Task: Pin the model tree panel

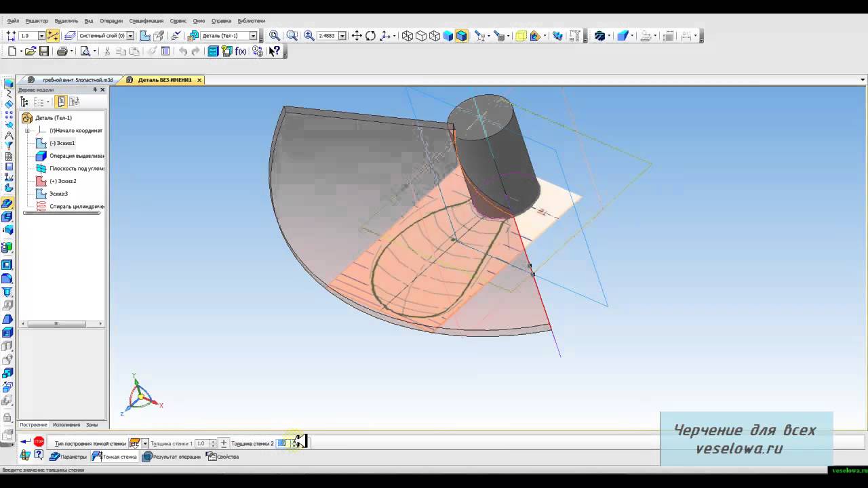Action: pos(95,90)
